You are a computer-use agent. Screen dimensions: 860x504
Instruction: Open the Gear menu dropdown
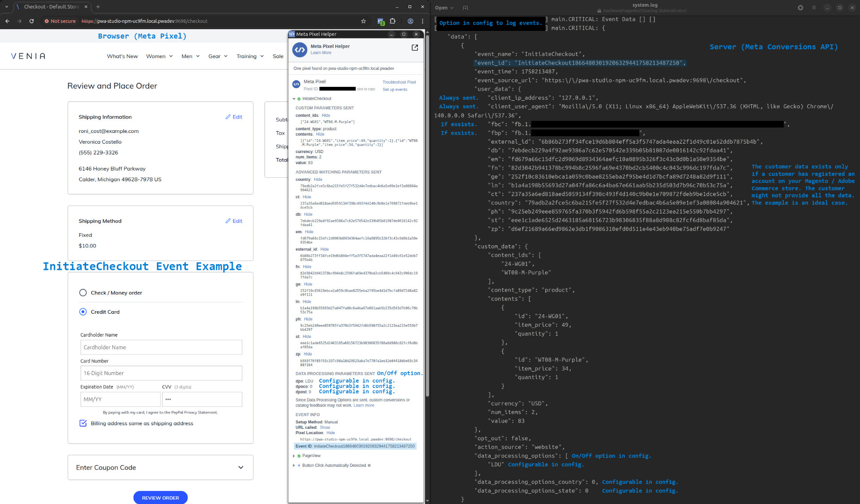pyautogui.click(x=218, y=56)
